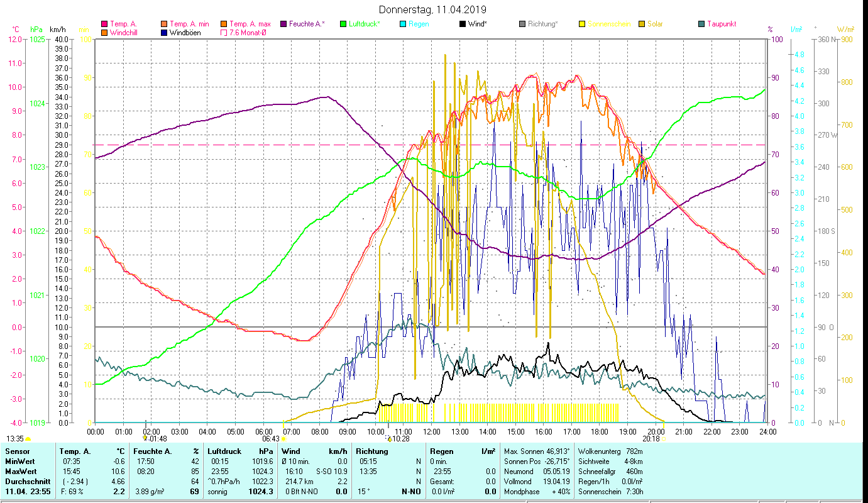Click the 0 Bft N-NO wind strength text
868x503 pixels.
pos(302,491)
